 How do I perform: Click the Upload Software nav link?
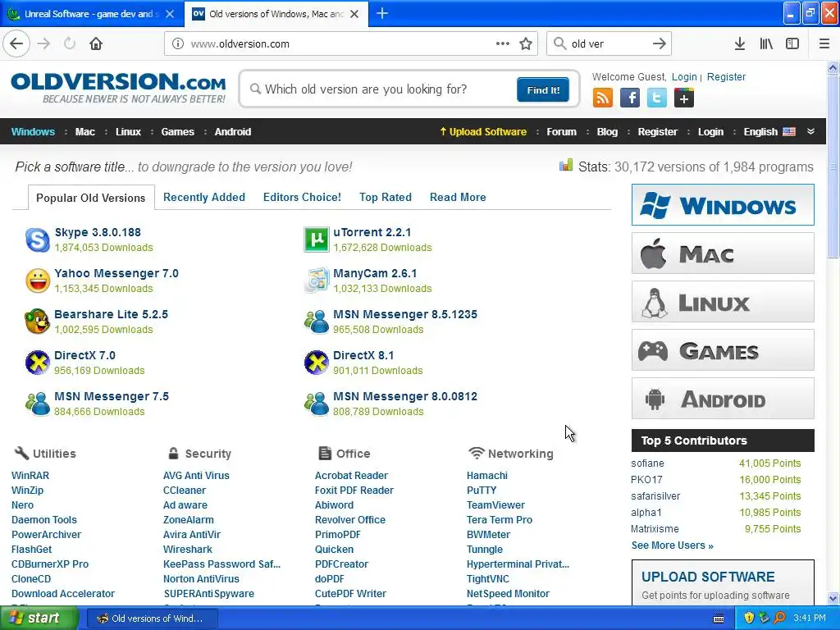(483, 132)
